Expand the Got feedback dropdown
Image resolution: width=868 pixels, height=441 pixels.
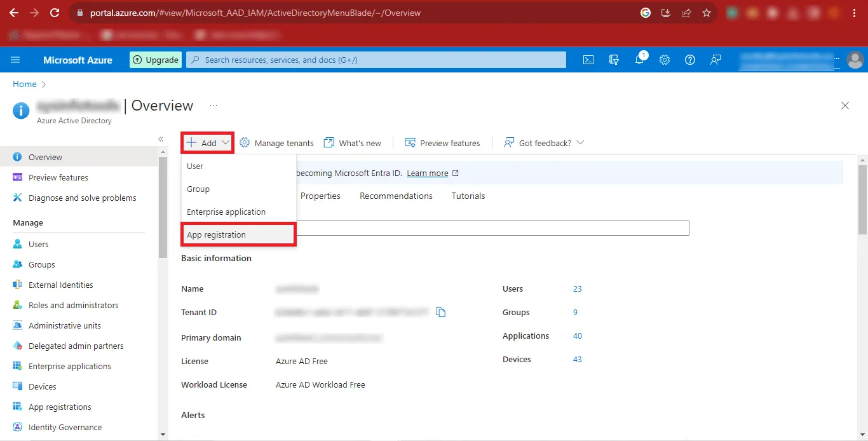544,143
